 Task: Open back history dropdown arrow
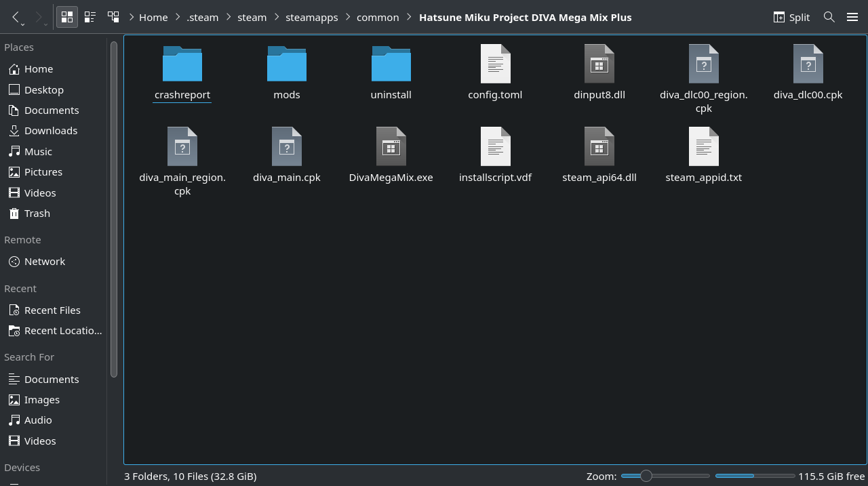click(x=23, y=24)
